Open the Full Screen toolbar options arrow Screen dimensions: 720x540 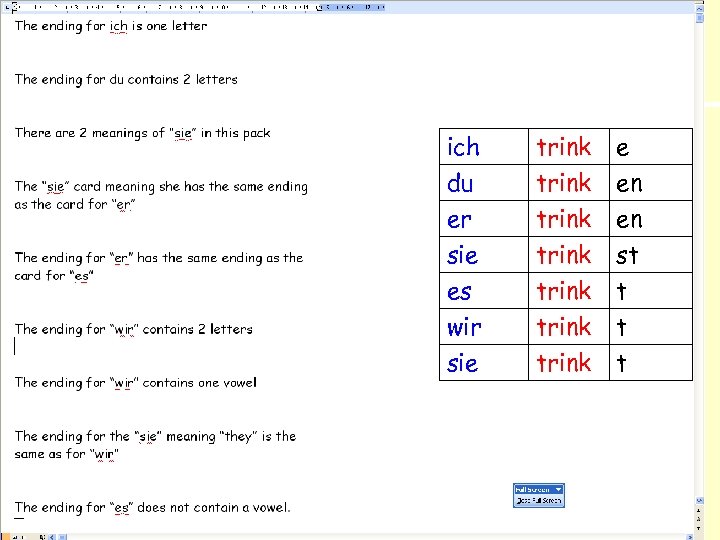[x=558, y=489]
